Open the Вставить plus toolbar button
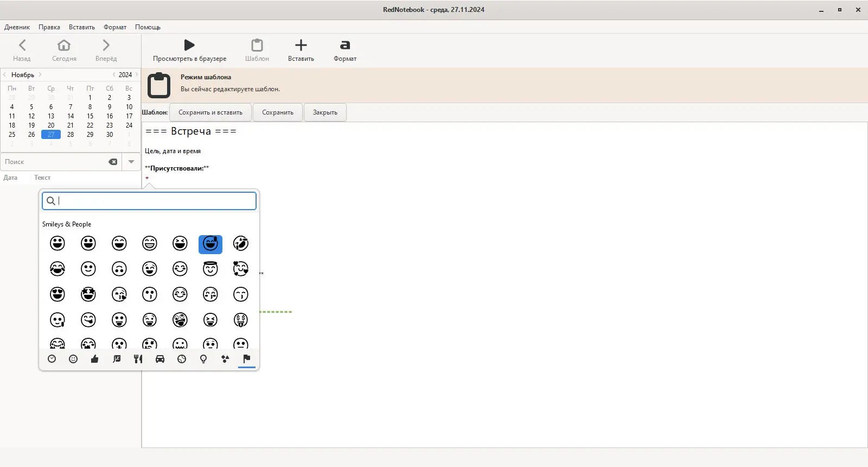This screenshot has width=868, height=467. click(301, 51)
